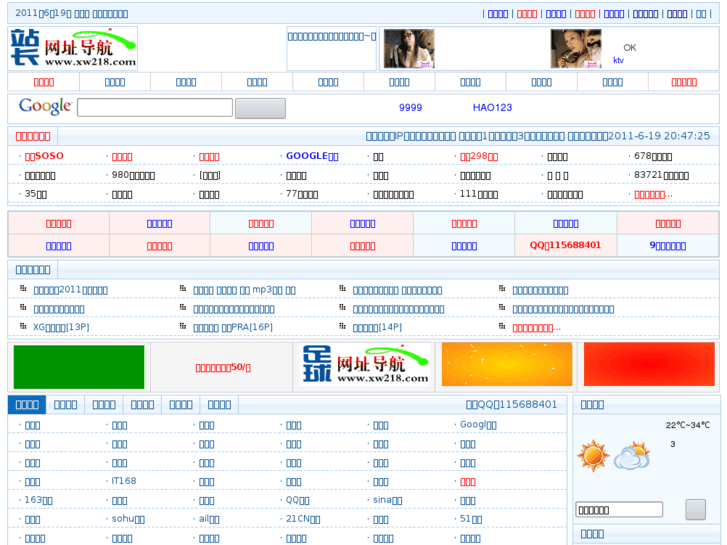Click the red QQ 115688401 table cell
The height and width of the screenshot is (545, 727).
[x=565, y=245]
